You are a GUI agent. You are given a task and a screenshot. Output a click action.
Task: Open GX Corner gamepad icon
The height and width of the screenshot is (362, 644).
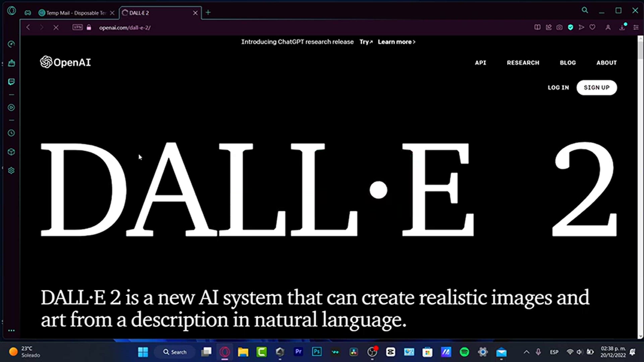(28, 13)
